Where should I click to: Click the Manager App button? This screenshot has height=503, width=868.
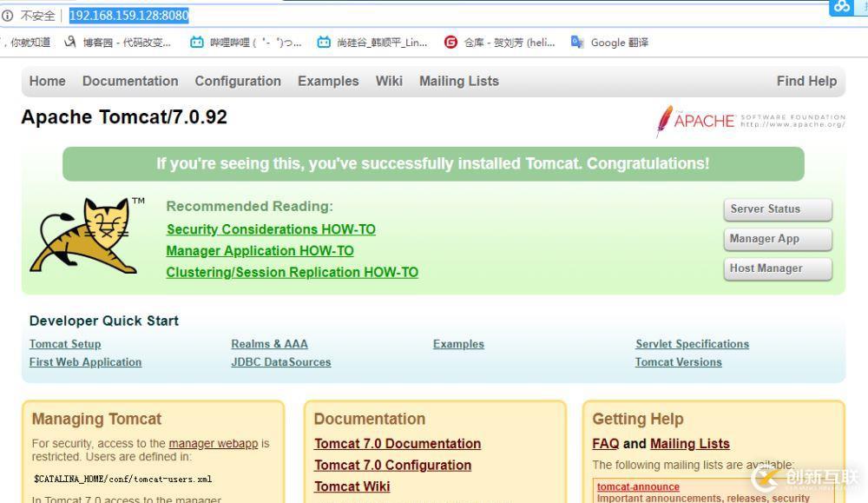click(x=778, y=239)
